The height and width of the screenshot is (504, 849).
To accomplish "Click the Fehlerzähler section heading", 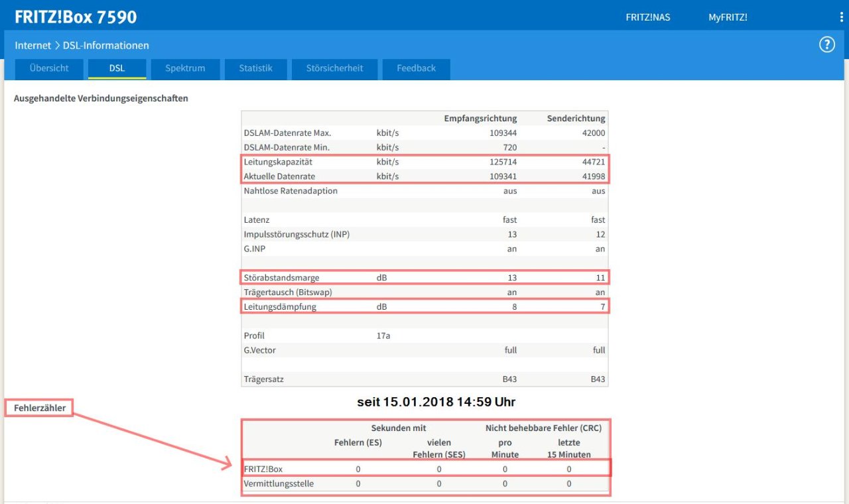I will click(40, 408).
